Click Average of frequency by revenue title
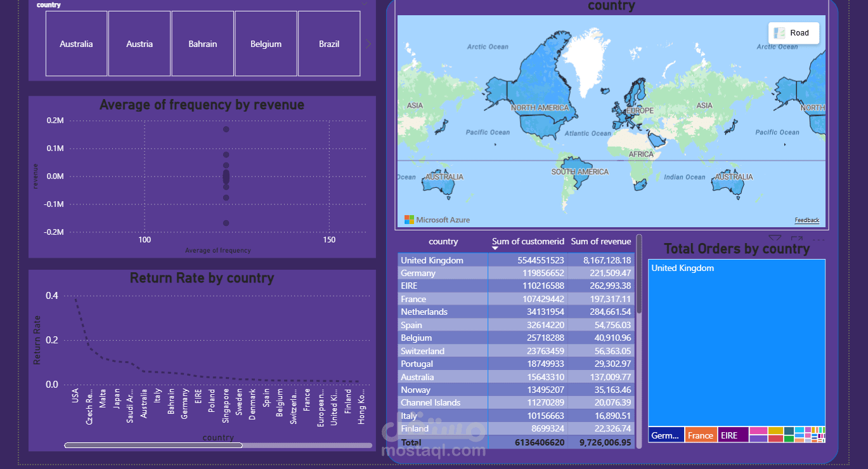Viewport: 868px width, 469px height. coord(202,105)
